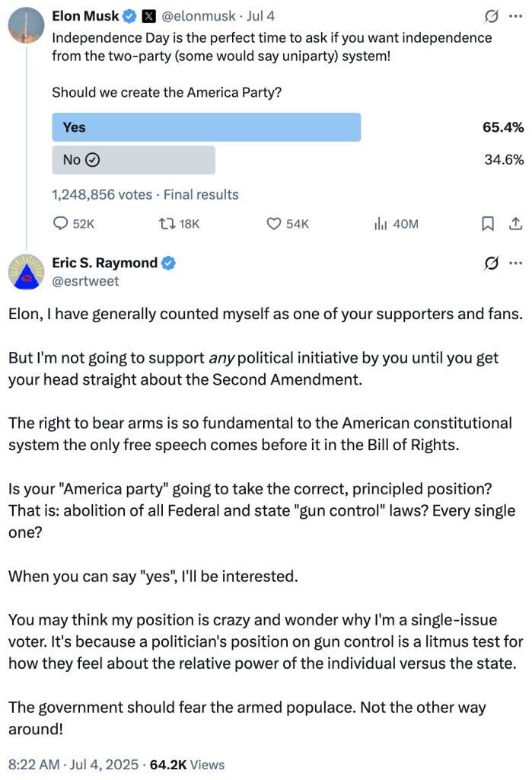The width and height of the screenshot is (532, 780).
Task: Open the reply icon on Elon's poll tweet
Action: point(62,224)
